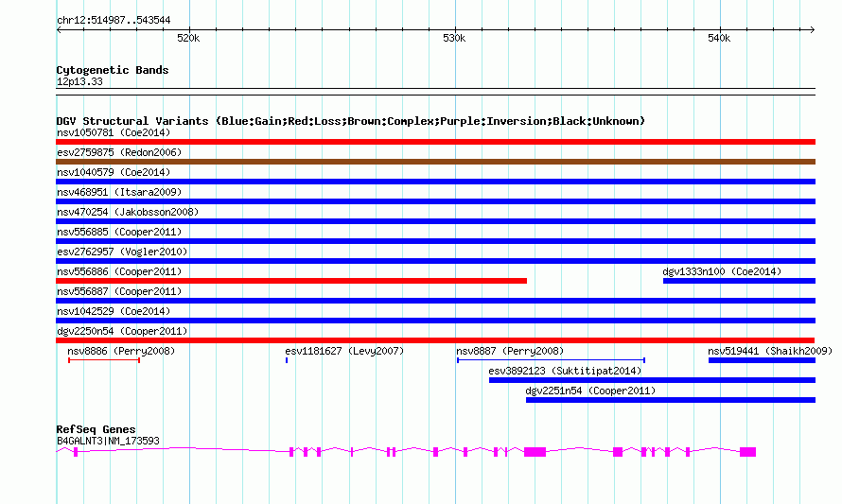842x504 pixels.
Task: Select variant esv2759875 (Redon2006) label
Action: click(119, 152)
